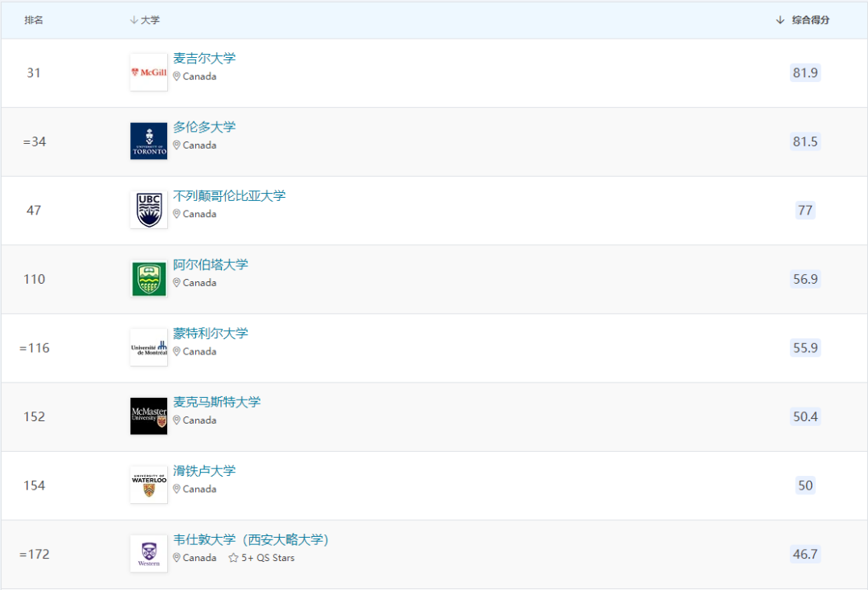Click the 46.7 score badge
Image resolution: width=868 pixels, height=590 pixels.
click(805, 554)
